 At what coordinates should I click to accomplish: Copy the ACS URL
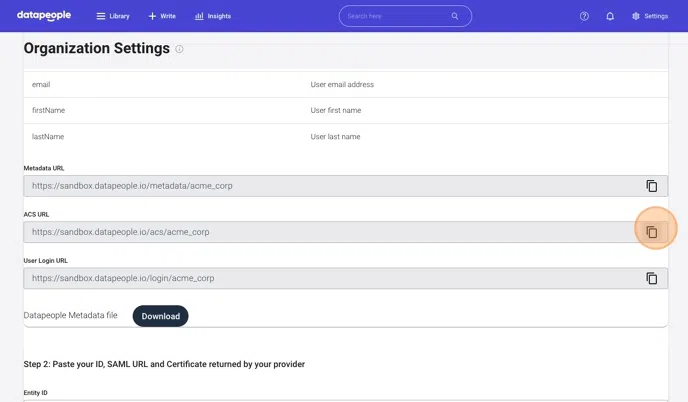click(x=651, y=232)
